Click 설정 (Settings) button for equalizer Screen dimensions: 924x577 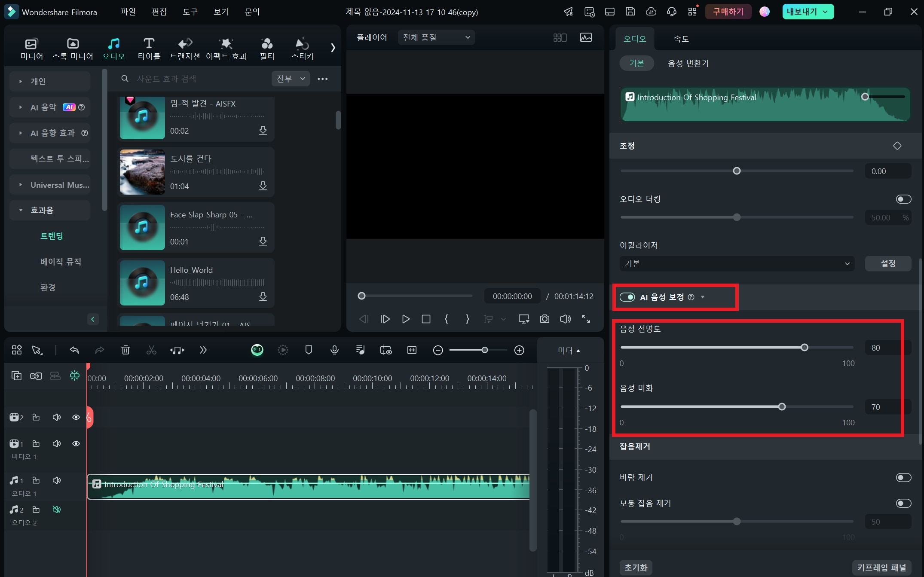(x=889, y=263)
